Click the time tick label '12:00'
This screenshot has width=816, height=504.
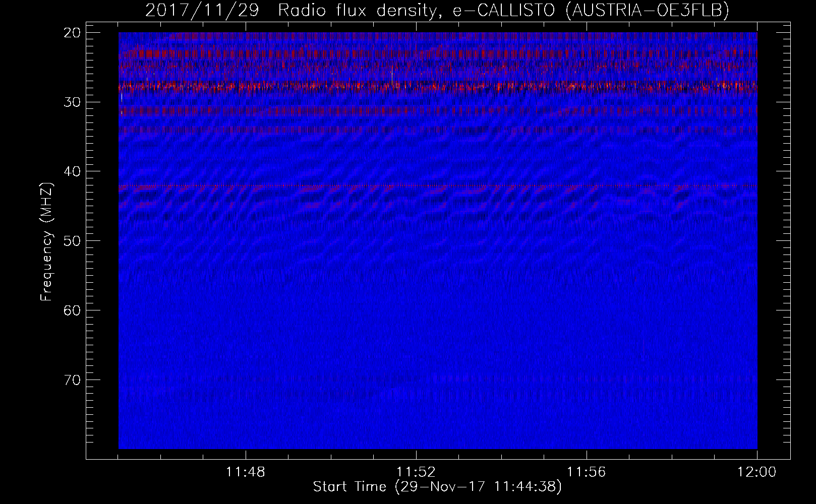tap(757, 472)
